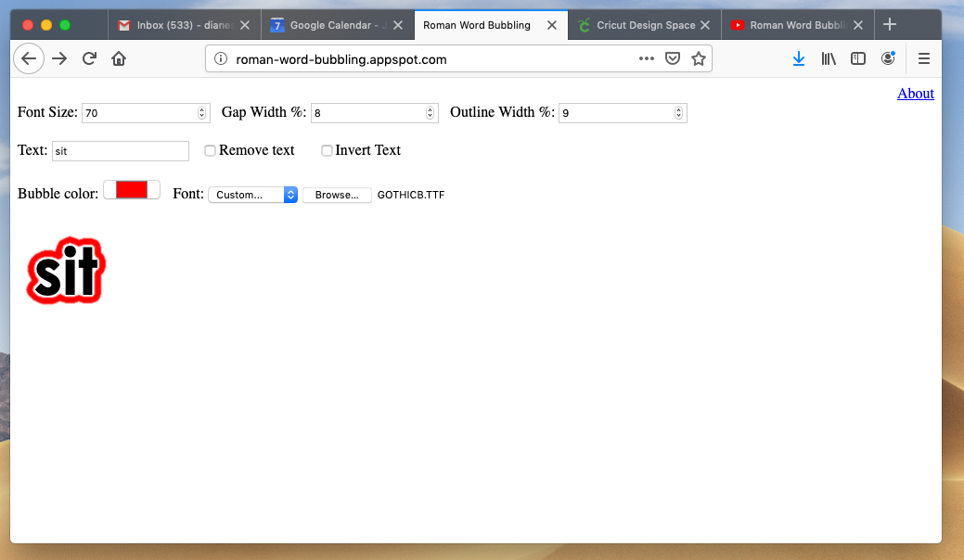This screenshot has width=964, height=560.
Task: Click the Text input field containing sit
Action: tap(121, 151)
